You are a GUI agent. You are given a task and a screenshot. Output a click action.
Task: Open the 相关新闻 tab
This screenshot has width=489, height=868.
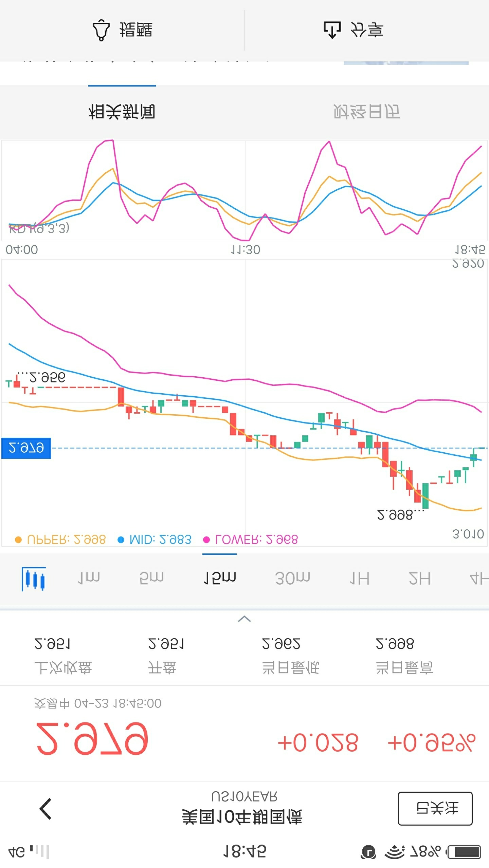(x=122, y=112)
